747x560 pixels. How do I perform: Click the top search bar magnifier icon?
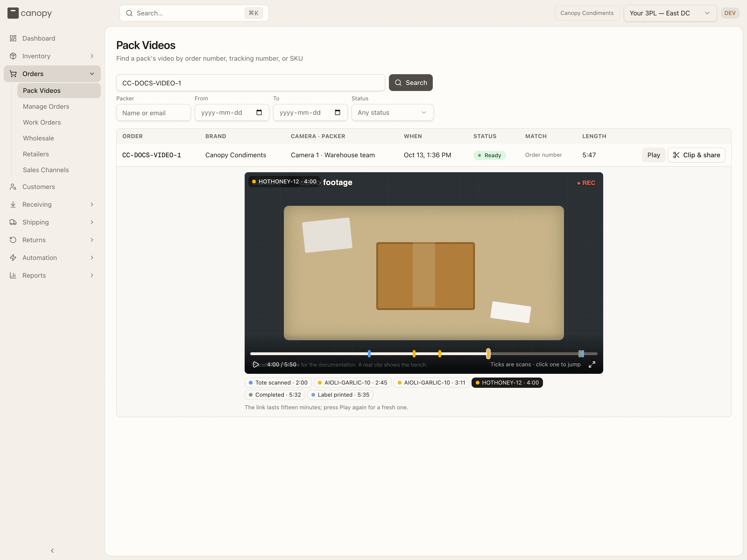129,13
